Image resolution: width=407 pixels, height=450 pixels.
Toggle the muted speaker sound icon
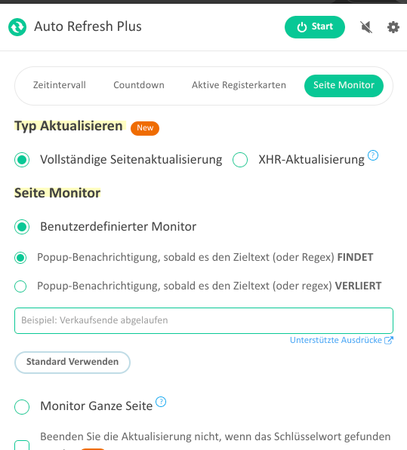point(366,27)
